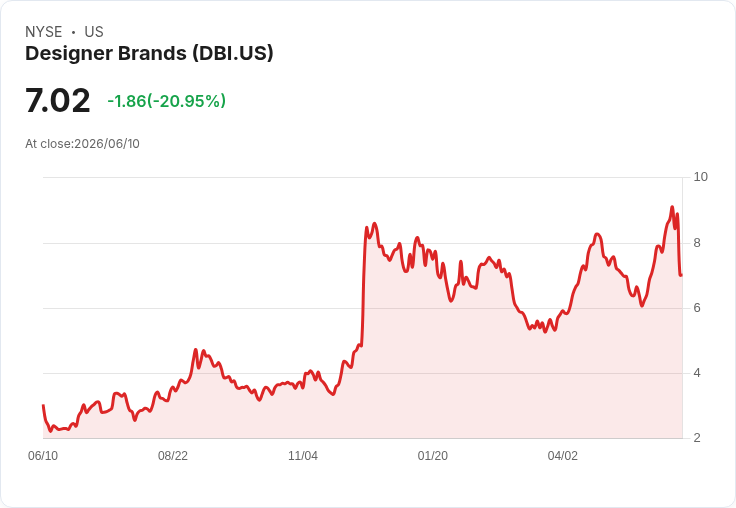This screenshot has height=508, width=736.
Task: Click the 6 y-axis price label
Action: (x=697, y=308)
